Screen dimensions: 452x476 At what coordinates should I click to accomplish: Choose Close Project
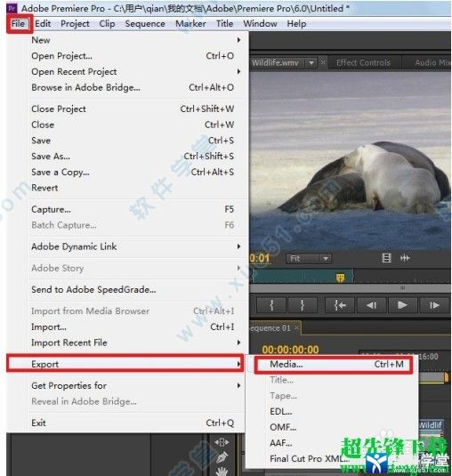[x=136, y=109]
